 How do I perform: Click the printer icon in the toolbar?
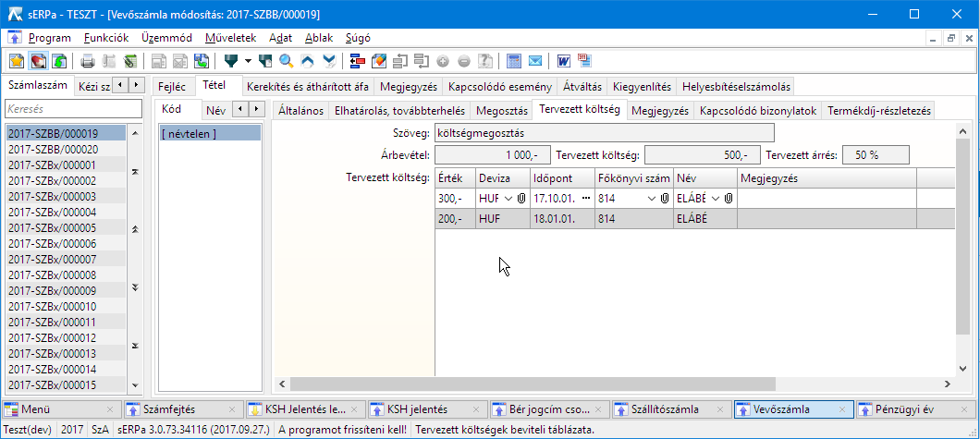(x=88, y=61)
